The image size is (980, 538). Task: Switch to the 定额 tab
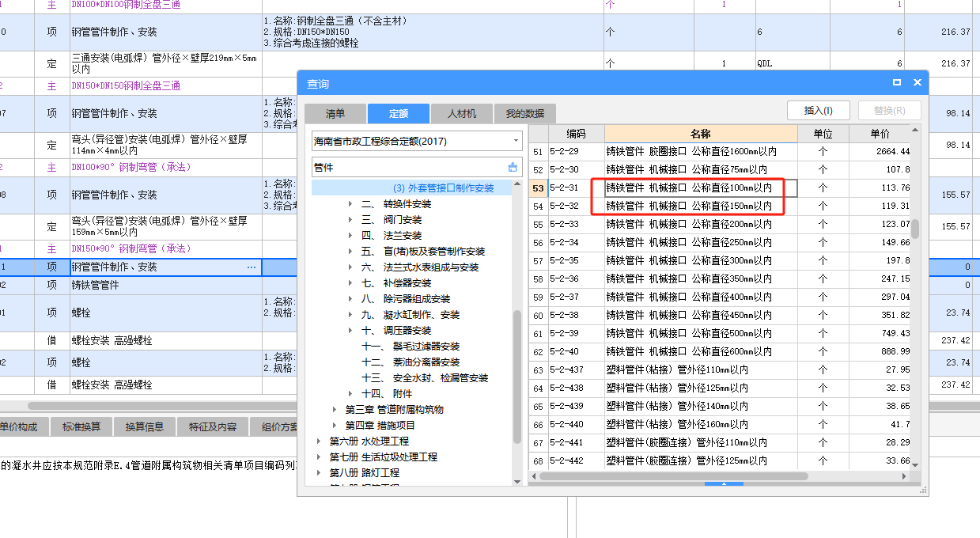399,114
